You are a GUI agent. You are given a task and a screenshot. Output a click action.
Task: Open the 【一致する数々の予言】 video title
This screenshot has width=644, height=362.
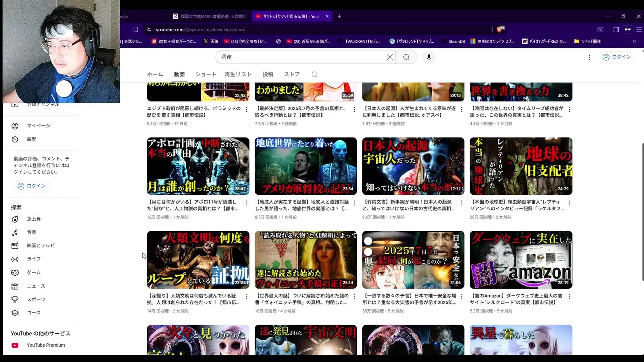[409, 299]
